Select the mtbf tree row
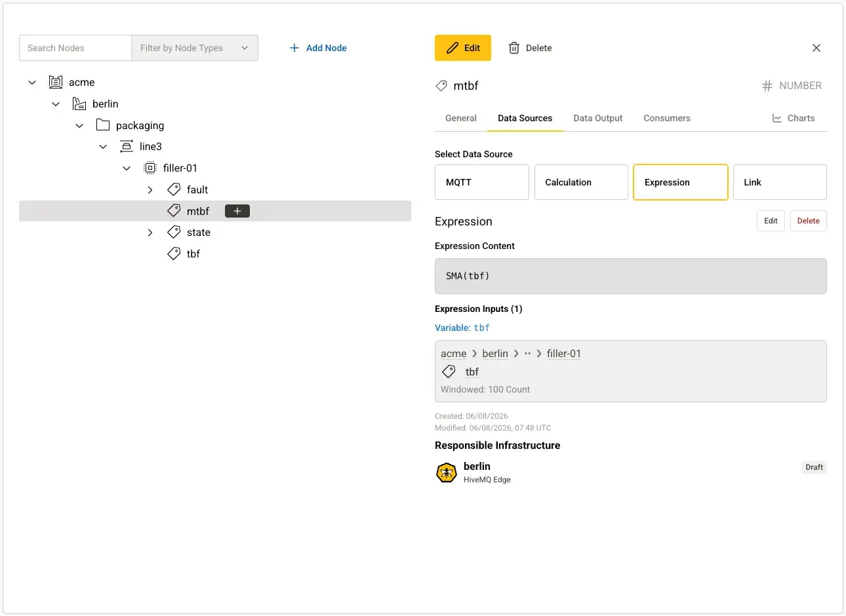This screenshot has height=616, width=846. pyautogui.click(x=215, y=211)
